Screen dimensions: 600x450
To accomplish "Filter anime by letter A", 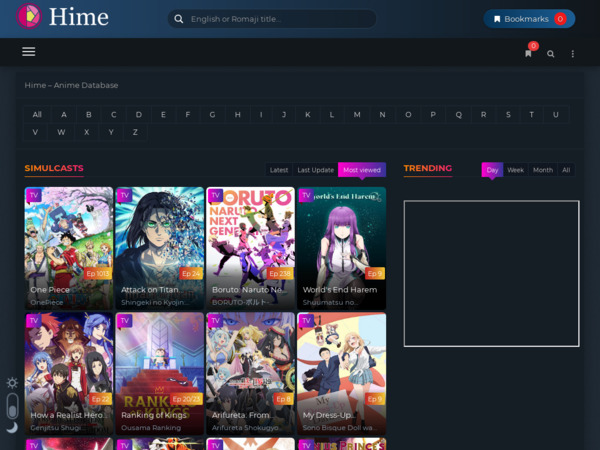I will (64, 114).
